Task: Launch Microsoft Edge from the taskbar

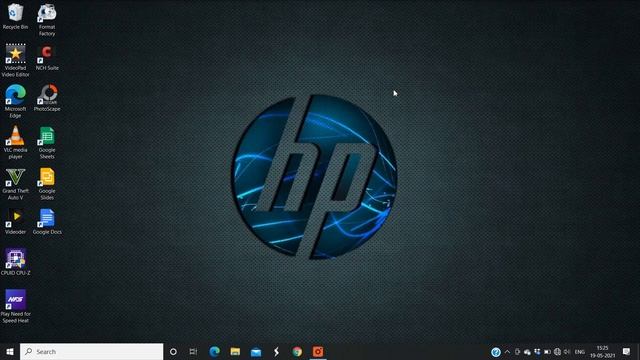Action: click(214, 351)
